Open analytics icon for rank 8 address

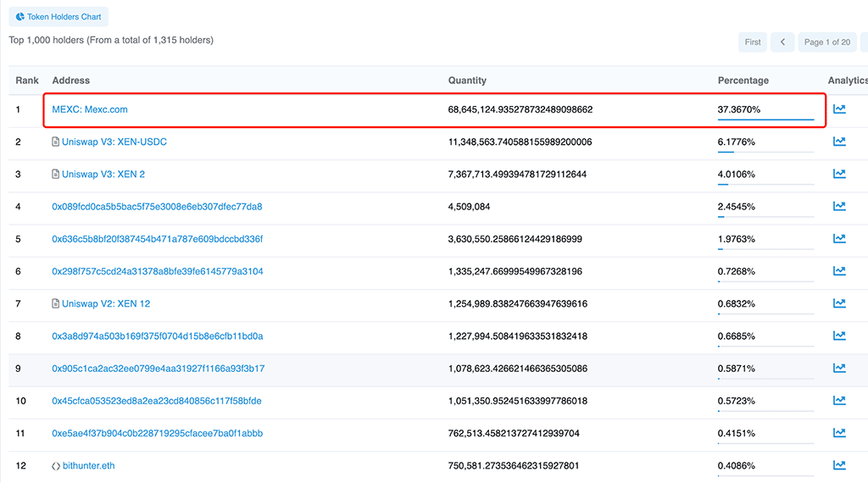click(x=839, y=336)
